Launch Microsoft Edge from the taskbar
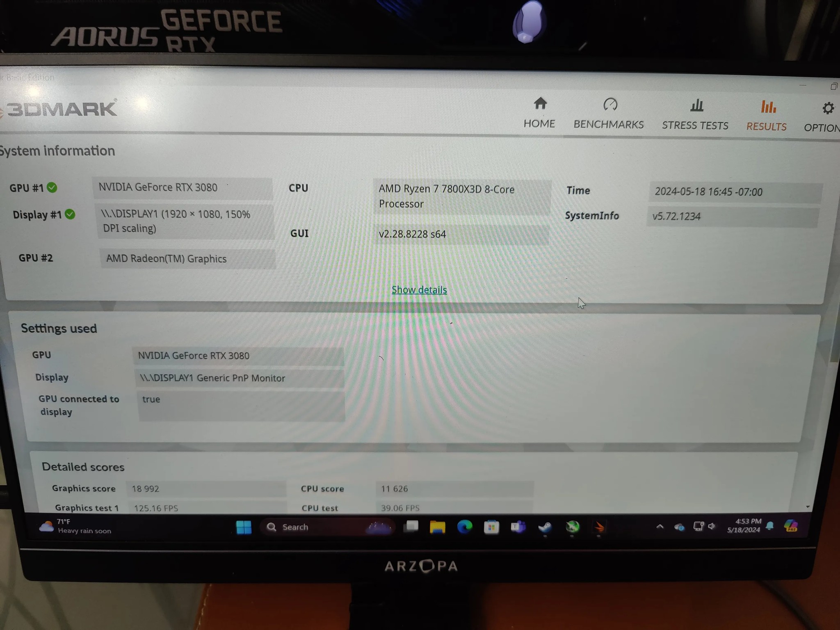Viewport: 840px width, 630px height. (465, 527)
